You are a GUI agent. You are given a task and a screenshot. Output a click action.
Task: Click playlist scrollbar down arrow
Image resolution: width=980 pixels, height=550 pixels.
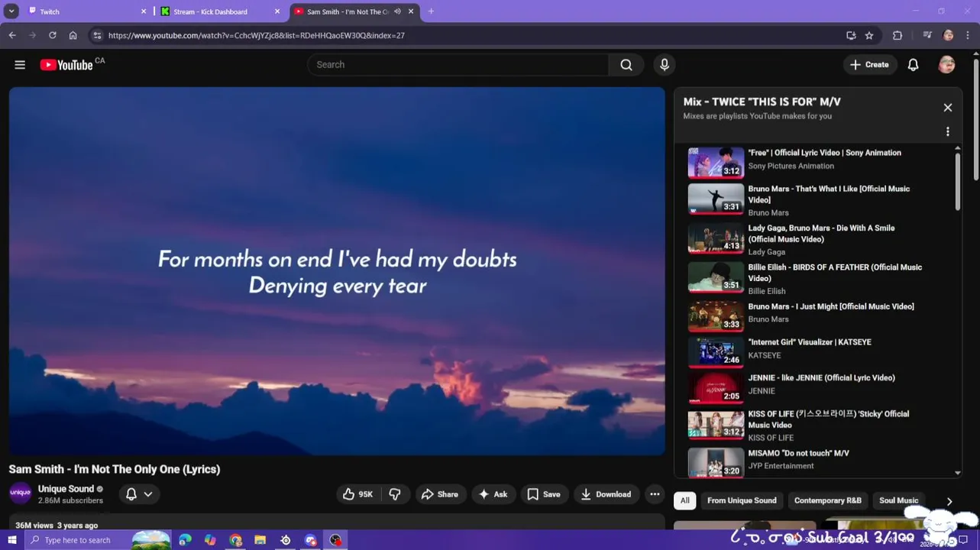tap(958, 473)
